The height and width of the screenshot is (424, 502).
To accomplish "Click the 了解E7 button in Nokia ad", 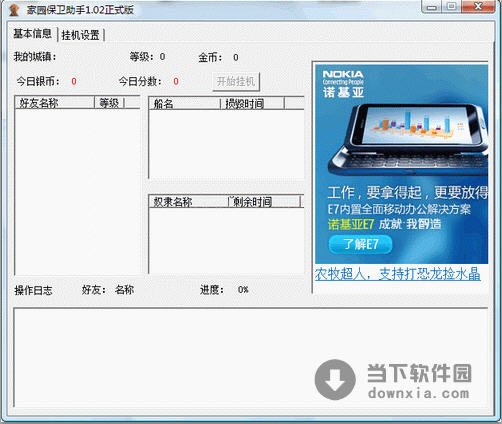I will 360,245.
